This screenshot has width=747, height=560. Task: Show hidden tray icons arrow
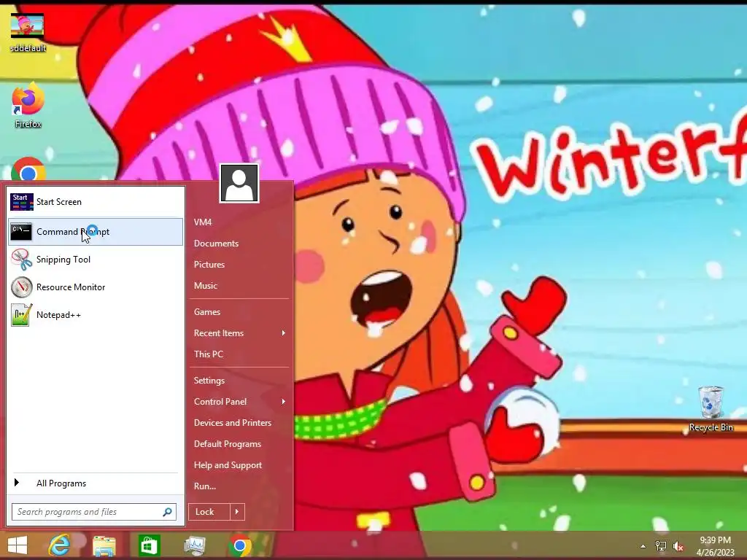pyautogui.click(x=643, y=546)
